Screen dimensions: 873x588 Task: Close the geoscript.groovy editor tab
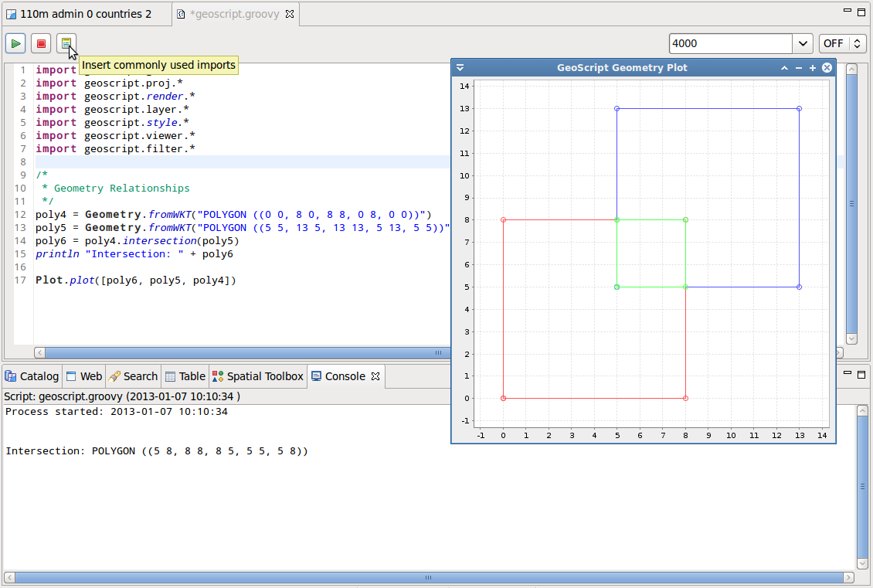[x=290, y=14]
